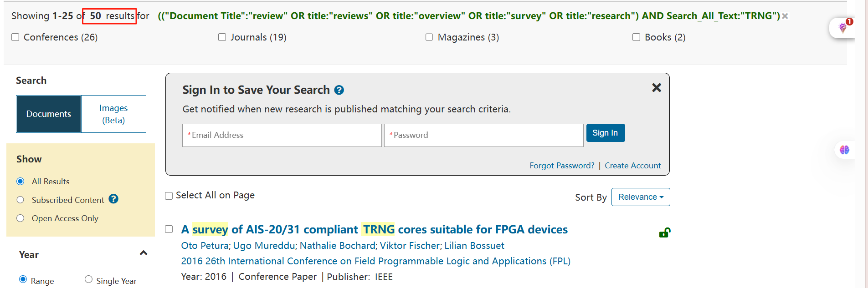
Task: Click the Sign In button
Action: pos(606,133)
